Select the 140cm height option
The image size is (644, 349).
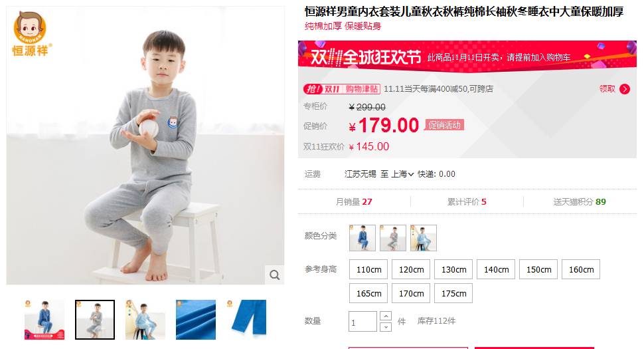(496, 270)
